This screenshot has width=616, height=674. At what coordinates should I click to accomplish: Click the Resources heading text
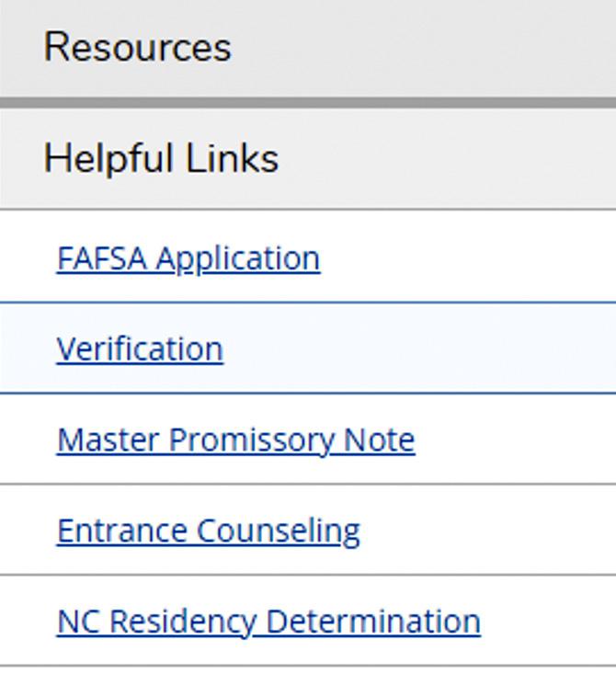pos(138,48)
